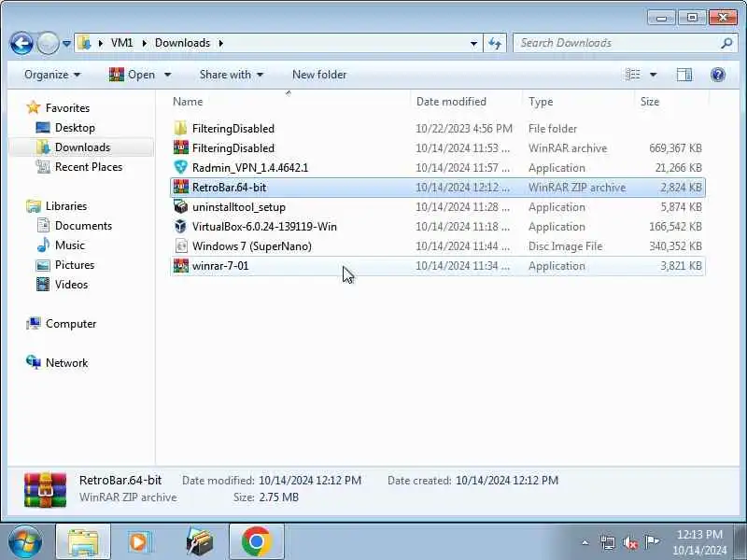This screenshot has width=747, height=560.
Task: Select Downloads in the navigation pane
Action: (82, 147)
